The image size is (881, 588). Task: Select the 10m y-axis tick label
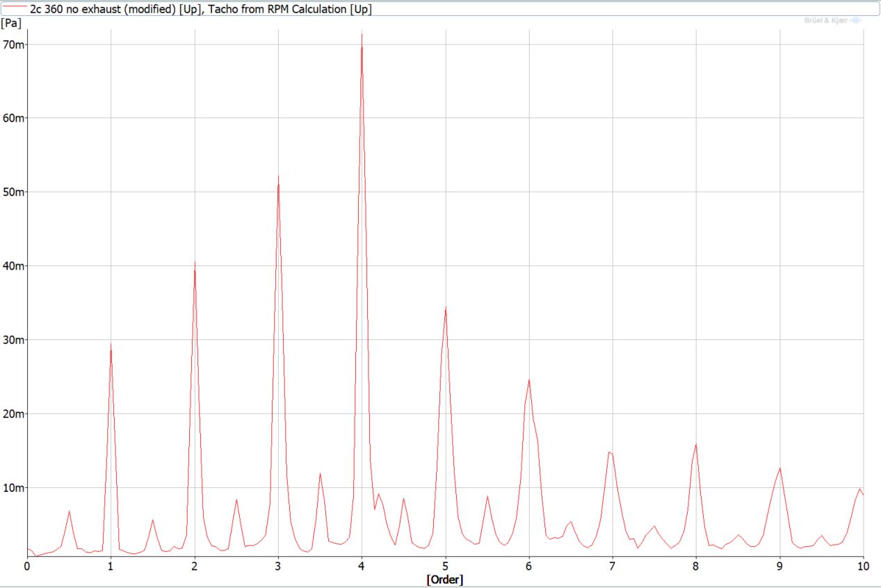click(14, 487)
